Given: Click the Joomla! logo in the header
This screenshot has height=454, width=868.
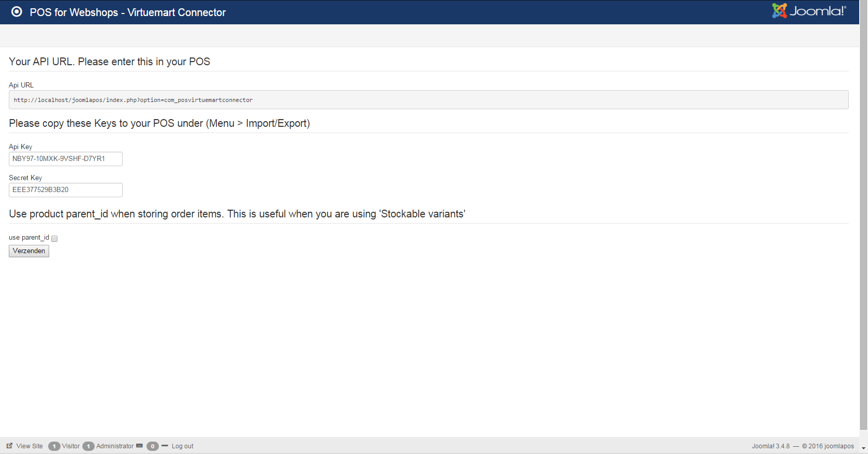Looking at the screenshot, I should tap(809, 11).
